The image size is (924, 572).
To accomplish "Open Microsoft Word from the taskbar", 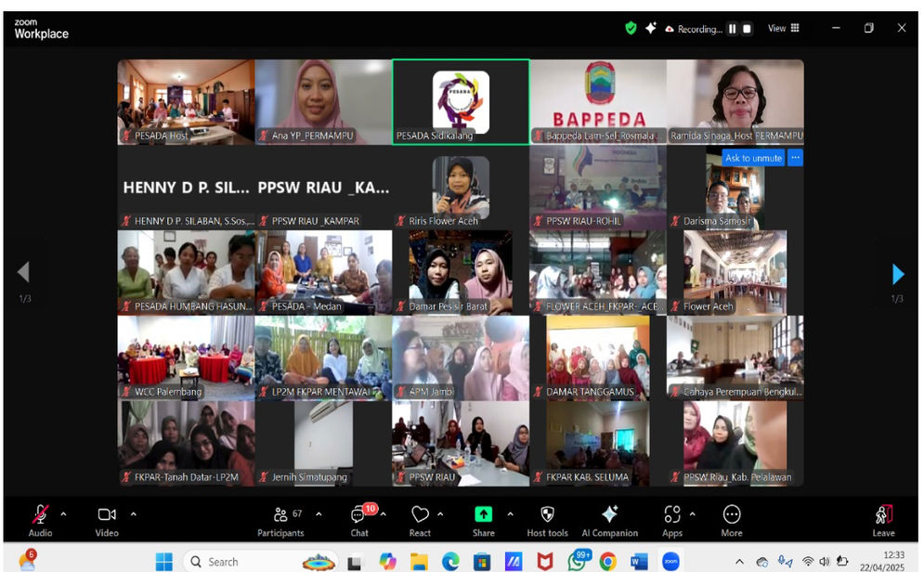I will [x=639, y=562].
